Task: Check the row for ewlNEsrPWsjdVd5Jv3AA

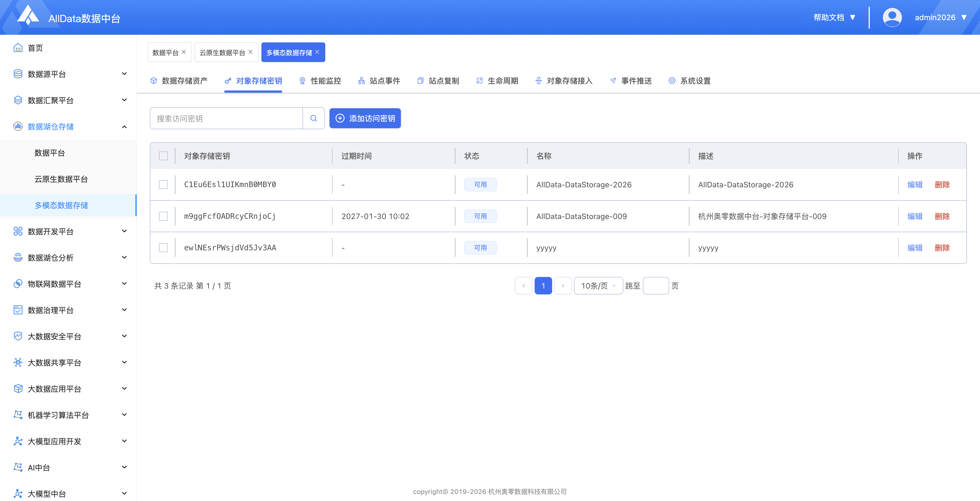Action: [x=163, y=247]
